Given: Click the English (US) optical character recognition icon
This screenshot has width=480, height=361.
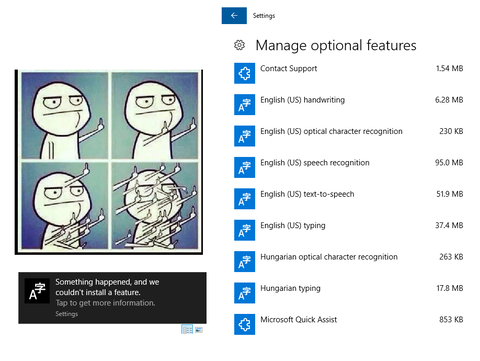Looking at the screenshot, I should click(244, 136).
